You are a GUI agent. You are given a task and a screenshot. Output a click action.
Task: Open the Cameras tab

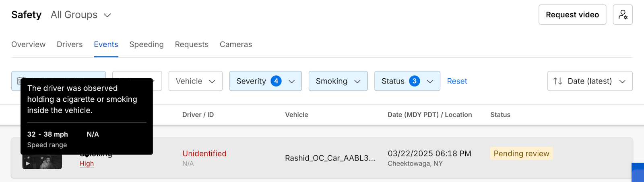[x=236, y=44]
